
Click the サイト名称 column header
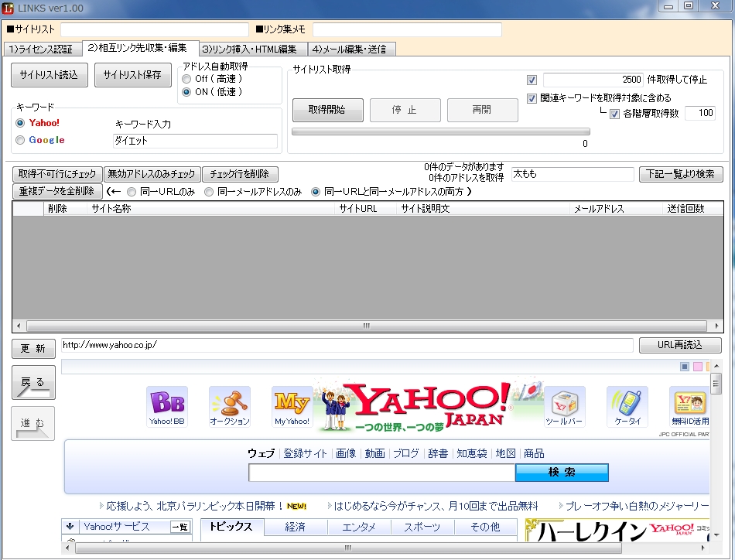[211, 209]
